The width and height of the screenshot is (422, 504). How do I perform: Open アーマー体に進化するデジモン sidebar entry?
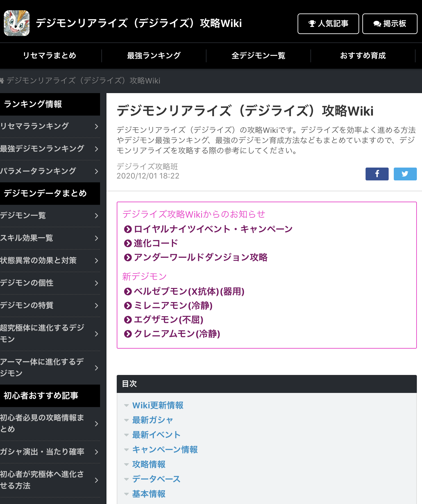point(50,368)
